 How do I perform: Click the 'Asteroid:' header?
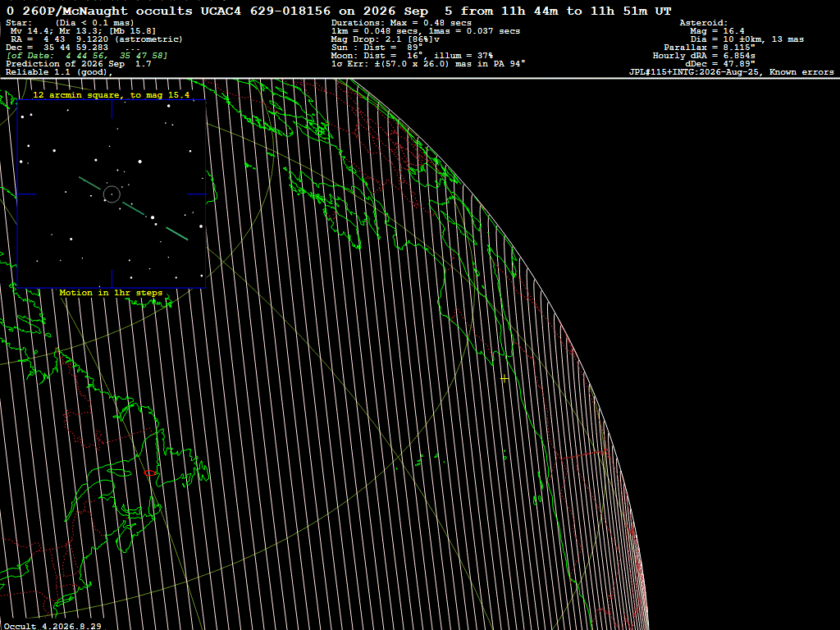[703, 22]
